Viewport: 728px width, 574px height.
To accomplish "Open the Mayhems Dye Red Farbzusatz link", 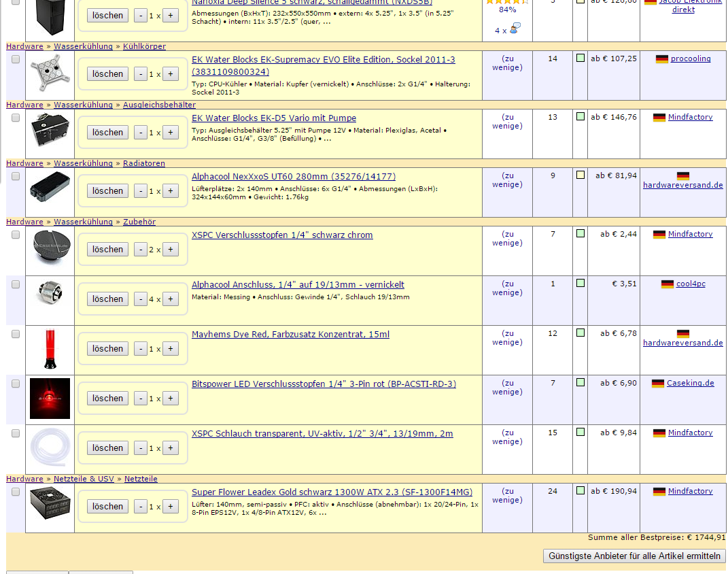I will point(291,335).
